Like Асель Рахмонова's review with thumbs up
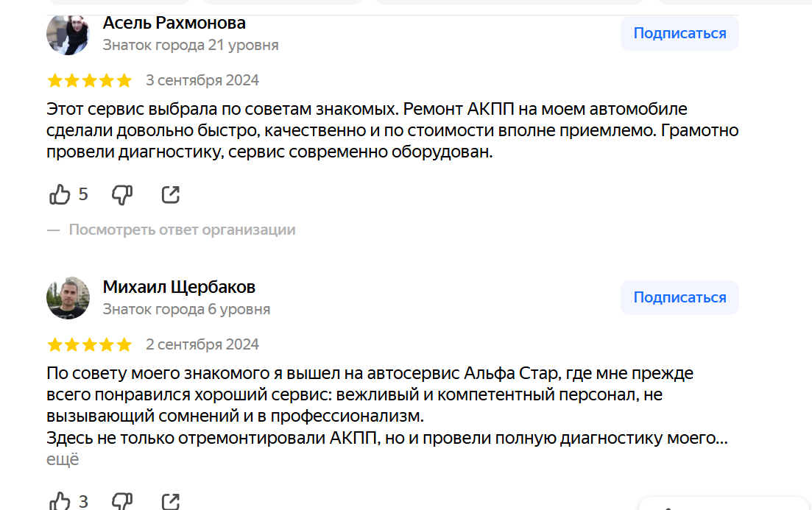This screenshot has width=812, height=510. [60, 195]
